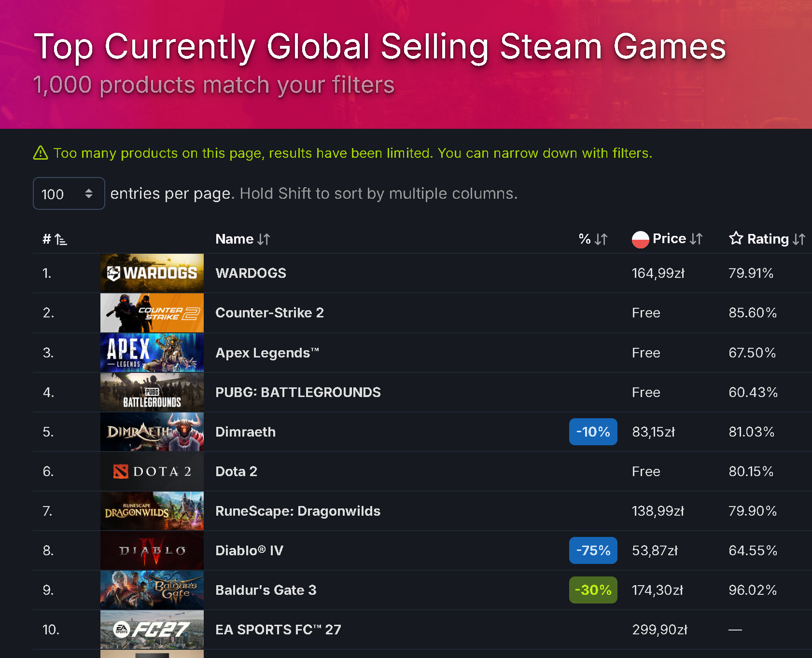812x658 pixels.
Task: Open the EA SPORTS FC 27 link
Action: tap(278, 630)
